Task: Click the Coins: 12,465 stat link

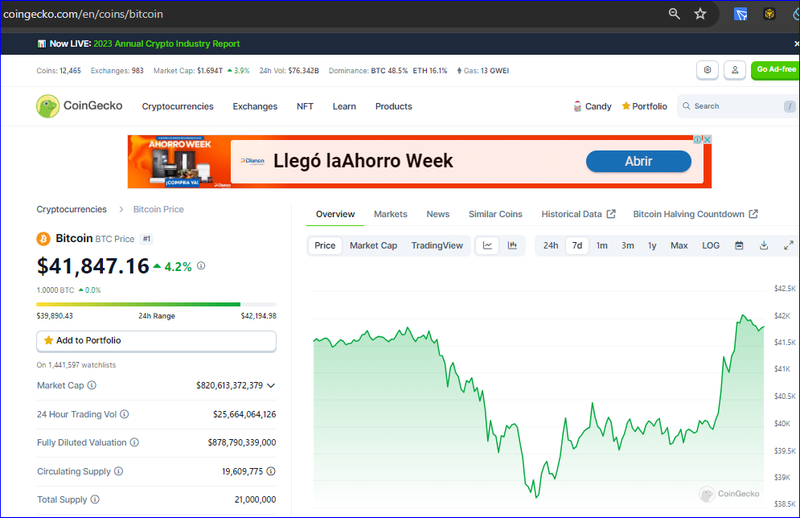Action: [x=58, y=70]
